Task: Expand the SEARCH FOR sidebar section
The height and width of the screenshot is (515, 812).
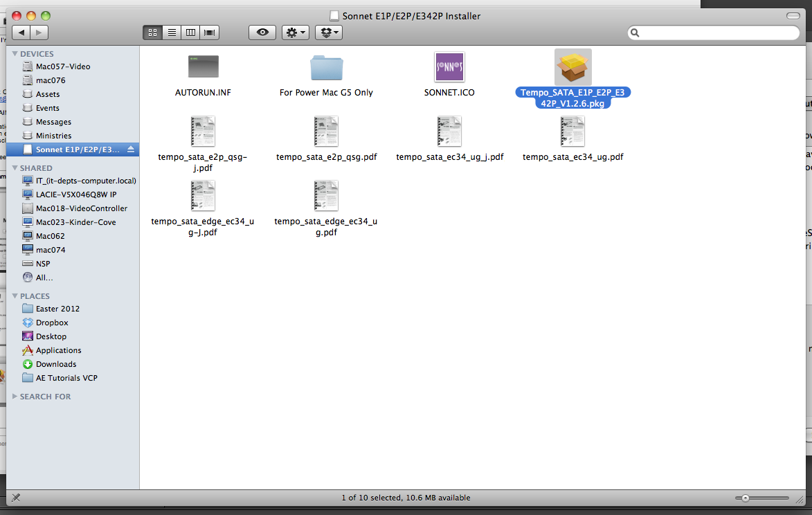Action: 15,397
